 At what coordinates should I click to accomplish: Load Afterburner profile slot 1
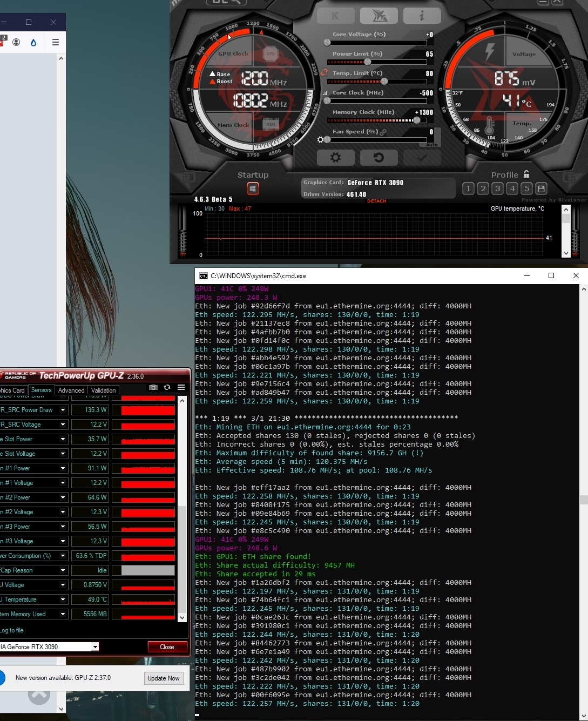tap(469, 188)
